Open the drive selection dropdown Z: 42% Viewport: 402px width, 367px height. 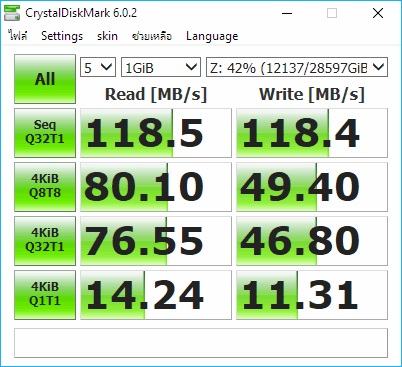297,67
